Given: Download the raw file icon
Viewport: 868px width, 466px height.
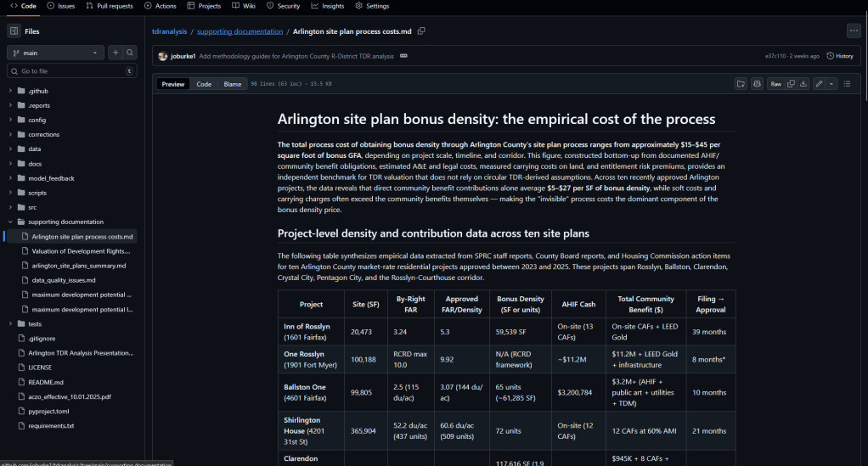Looking at the screenshot, I should [803, 84].
